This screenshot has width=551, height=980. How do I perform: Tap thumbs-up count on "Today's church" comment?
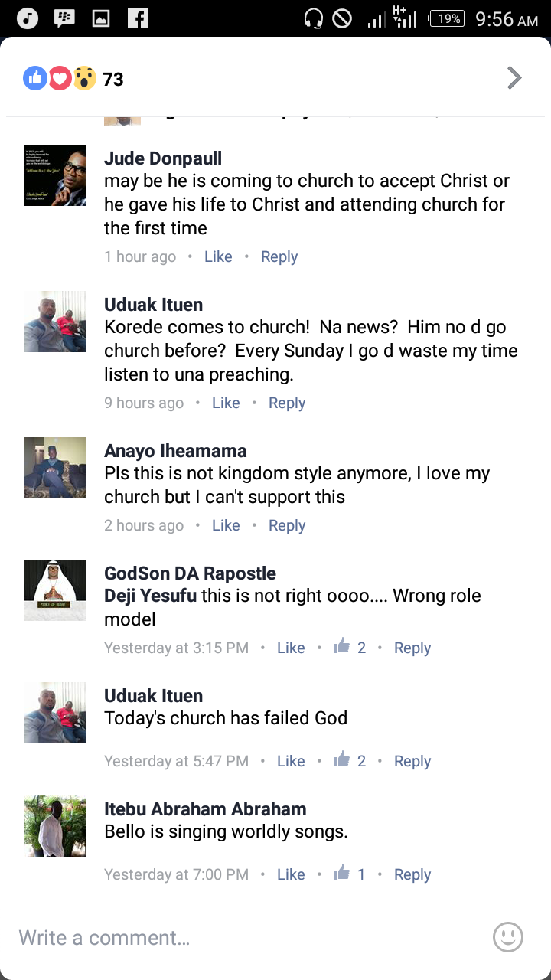click(x=350, y=761)
